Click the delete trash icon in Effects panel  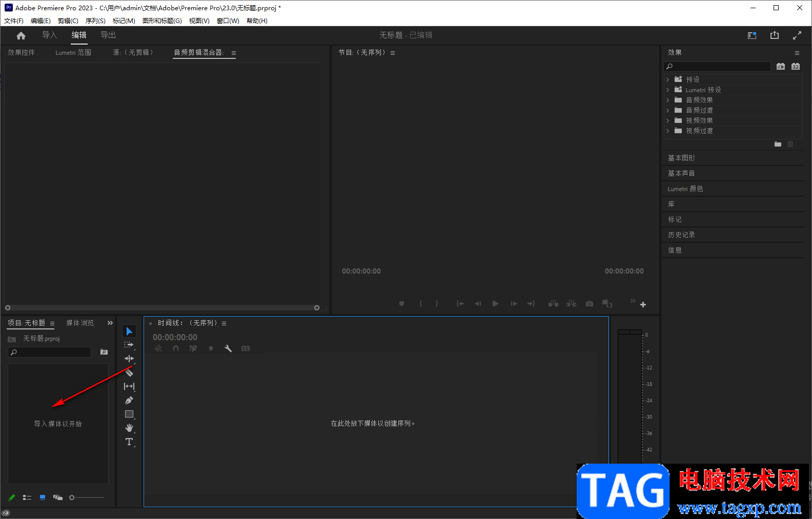[x=790, y=144]
